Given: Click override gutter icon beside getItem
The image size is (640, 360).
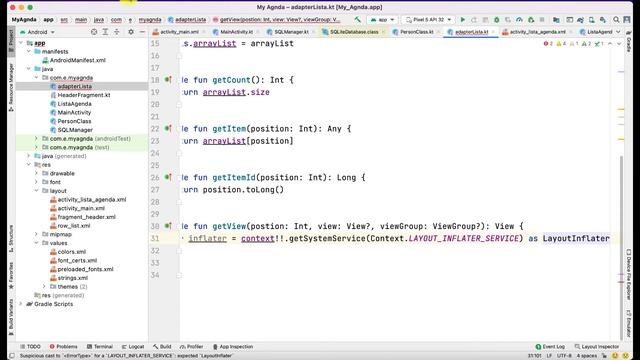Looking at the screenshot, I should click(168, 129).
